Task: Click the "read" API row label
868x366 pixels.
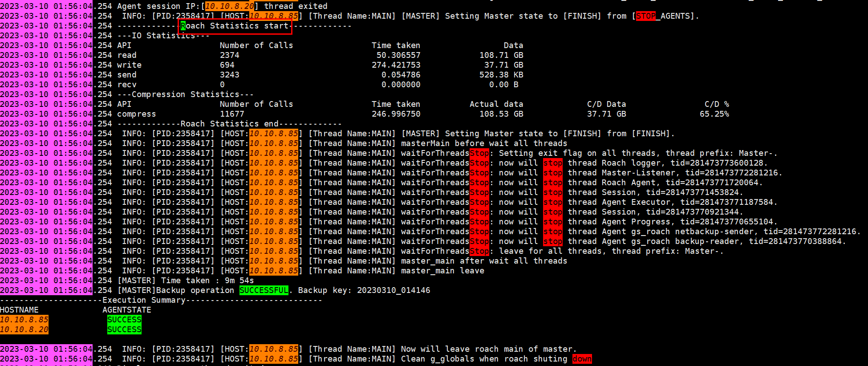Action: click(x=127, y=55)
